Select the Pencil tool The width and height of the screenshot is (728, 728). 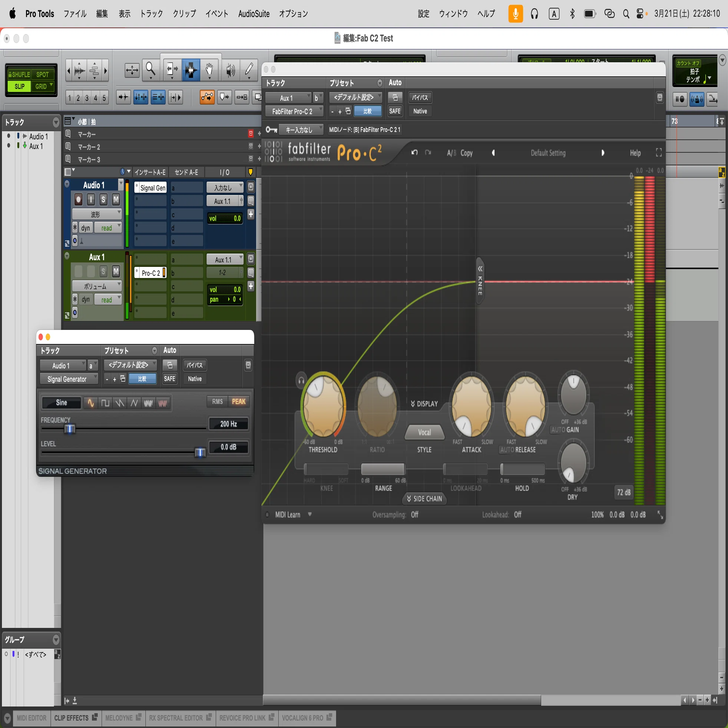249,70
